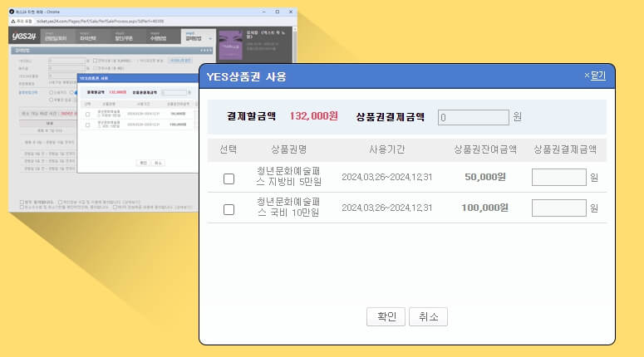644x357 pixels.
Task: Focus payment amount field in 지방비 5만원 row
Action: click(x=558, y=178)
